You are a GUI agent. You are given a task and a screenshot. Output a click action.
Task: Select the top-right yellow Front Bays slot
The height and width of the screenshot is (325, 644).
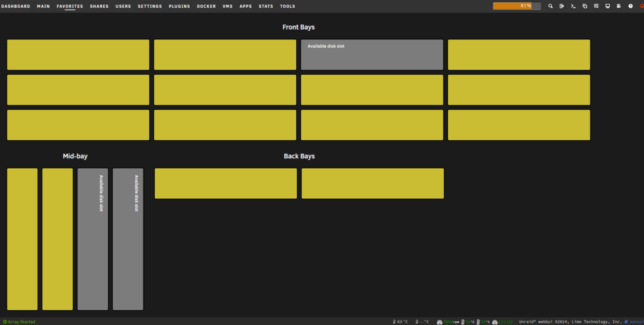518,55
